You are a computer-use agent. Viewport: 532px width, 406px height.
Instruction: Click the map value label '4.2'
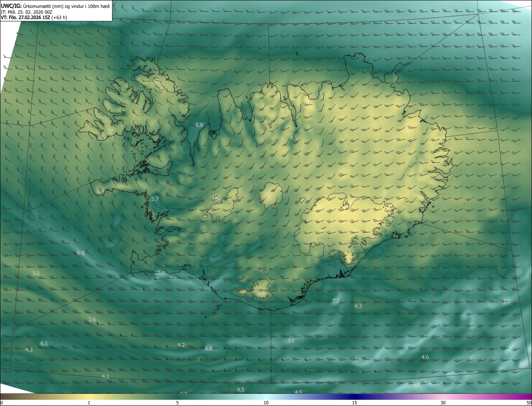tap(181, 345)
